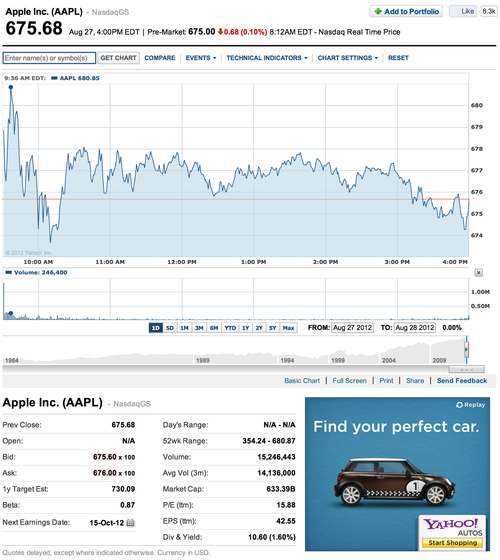Click the Reset link

(398, 58)
